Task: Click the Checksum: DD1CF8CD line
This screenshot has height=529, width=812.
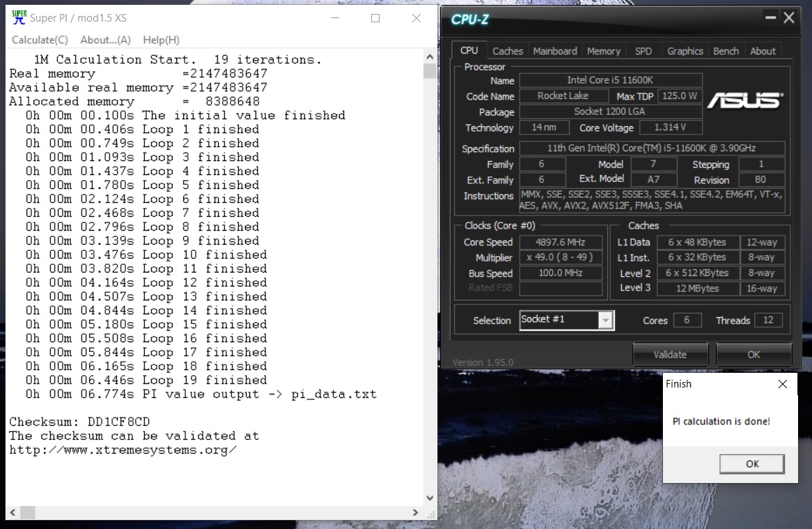Action: click(x=79, y=422)
